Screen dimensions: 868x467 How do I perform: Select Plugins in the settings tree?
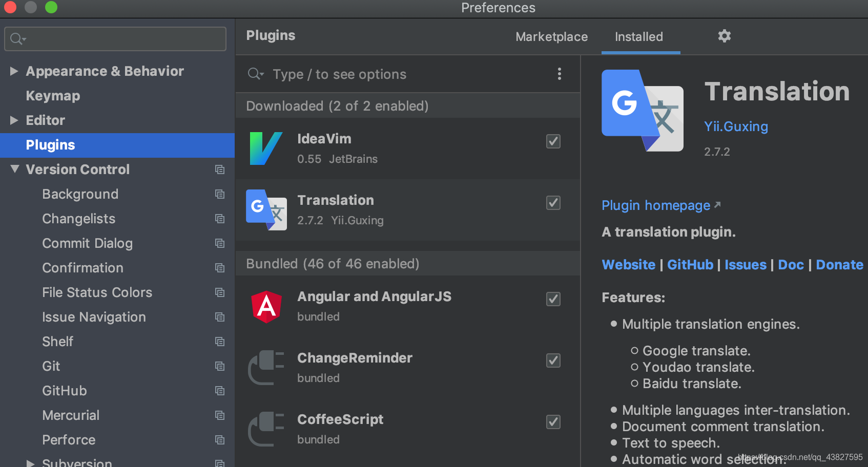click(117, 145)
